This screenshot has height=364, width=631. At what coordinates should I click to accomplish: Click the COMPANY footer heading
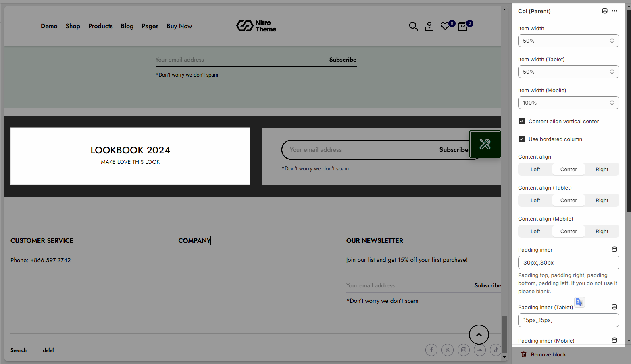point(194,241)
